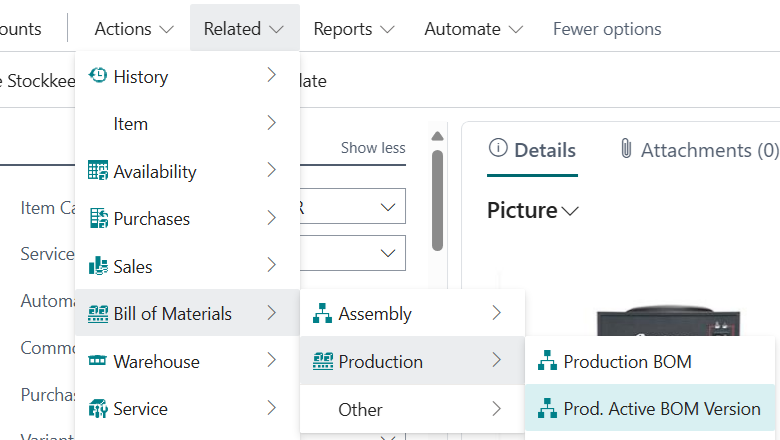Select Prod. Active BOM Version
This screenshot has height=440, width=780.
tap(660, 408)
